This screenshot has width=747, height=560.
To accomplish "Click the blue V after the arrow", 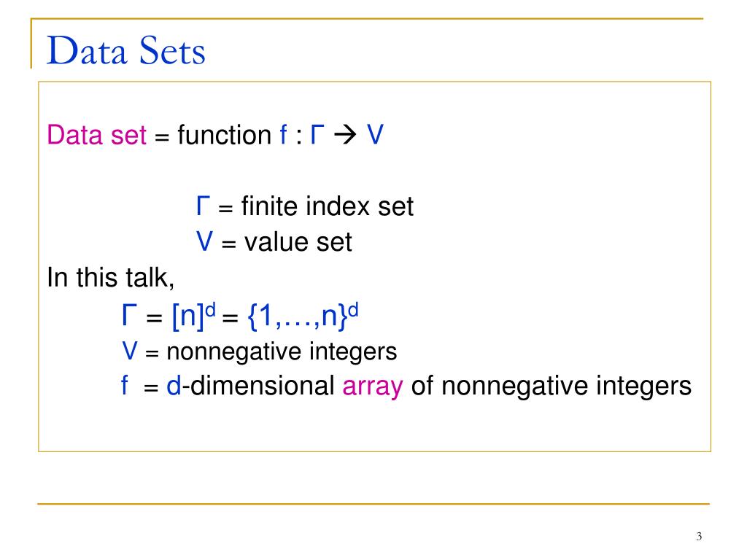I will coord(375,135).
